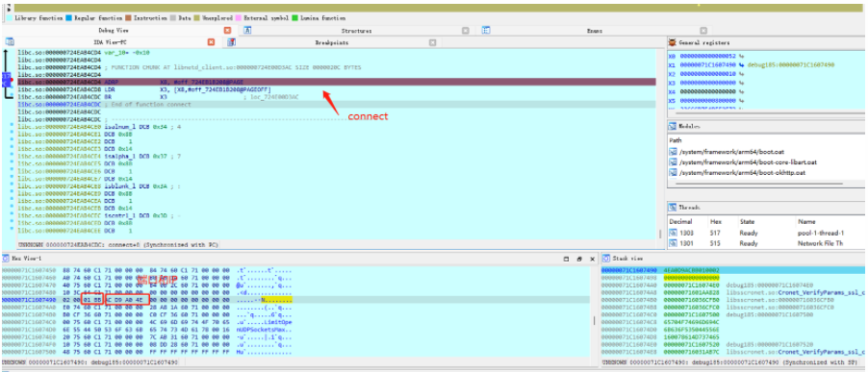Screen dimensions: 868x372
Task: Sort threads by the Name column header
Action: [806, 221]
